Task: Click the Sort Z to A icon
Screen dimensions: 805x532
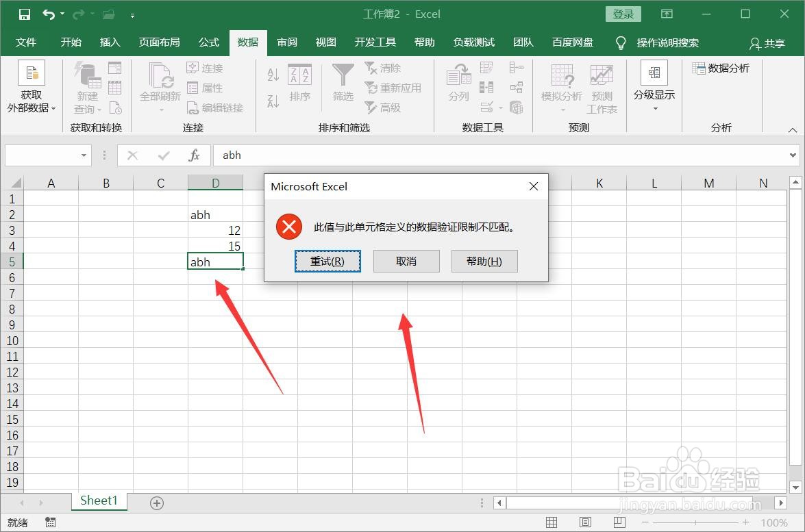Action: pos(273,101)
